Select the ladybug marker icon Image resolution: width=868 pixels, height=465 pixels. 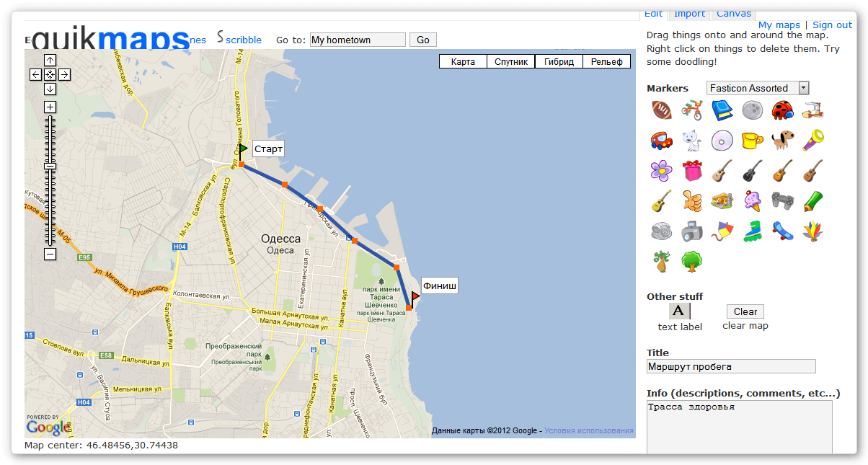(x=782, y=110)
